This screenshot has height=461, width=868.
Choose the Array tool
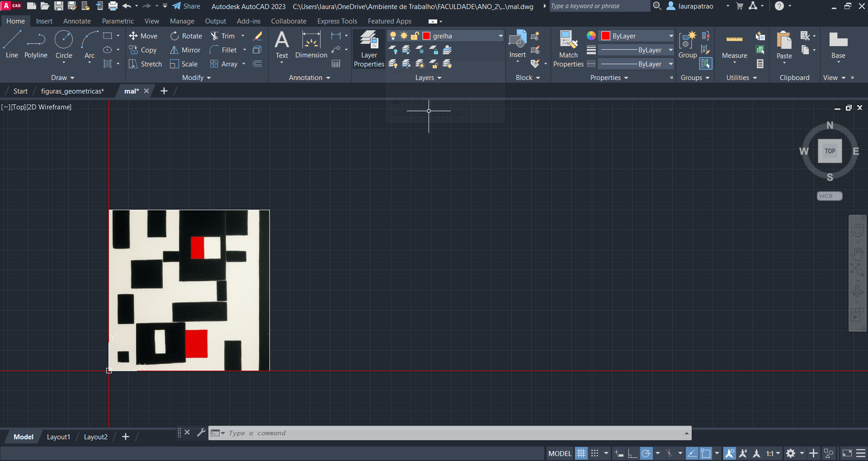[x=224, y=64]
